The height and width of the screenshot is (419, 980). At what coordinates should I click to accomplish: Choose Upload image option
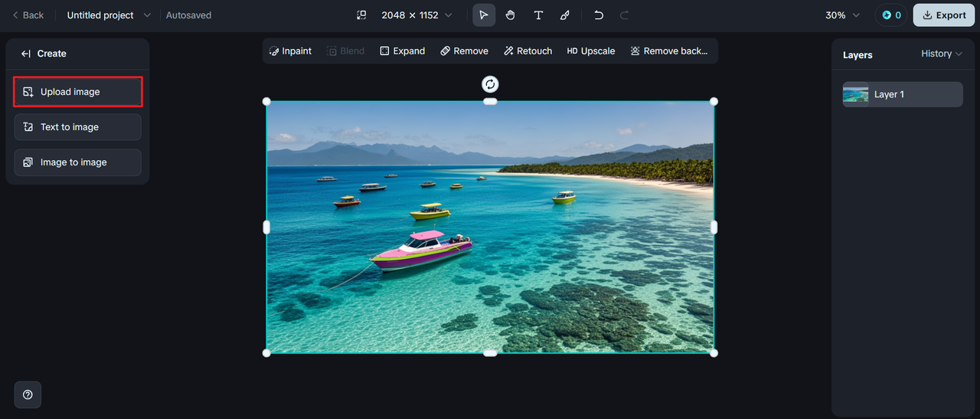[x=77, y=92]
